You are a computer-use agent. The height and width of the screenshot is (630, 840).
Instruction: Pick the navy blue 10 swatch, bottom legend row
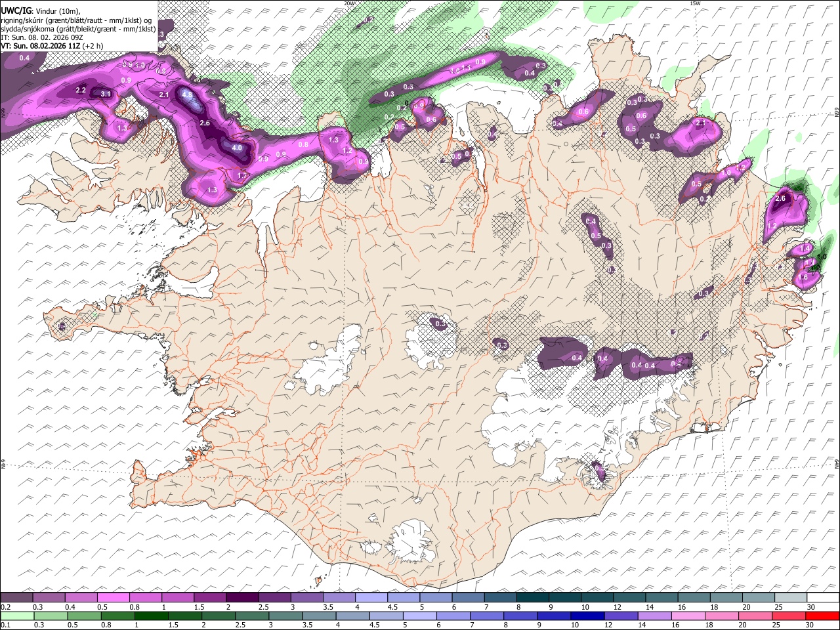pos(587,616)
